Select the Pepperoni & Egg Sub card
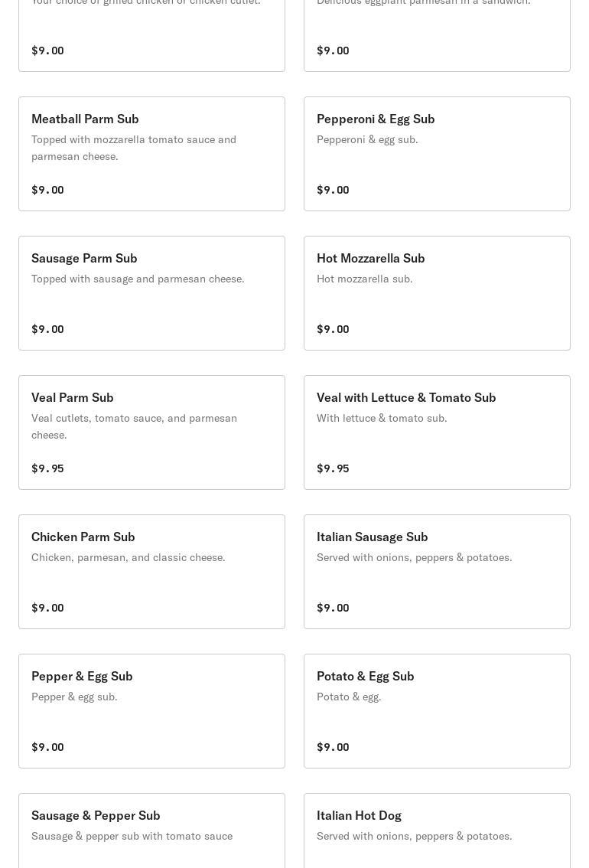589x868 pixels. 437,154
